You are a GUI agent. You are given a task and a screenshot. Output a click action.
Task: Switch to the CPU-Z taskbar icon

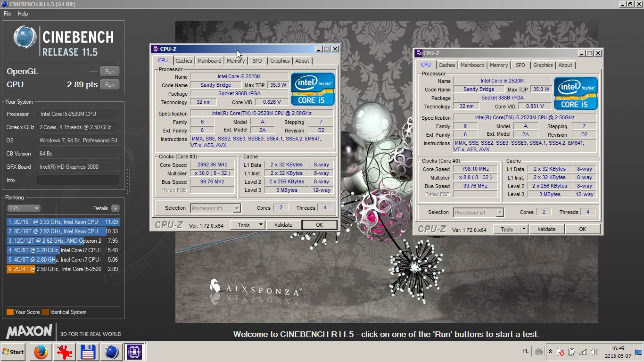[134, 352]
